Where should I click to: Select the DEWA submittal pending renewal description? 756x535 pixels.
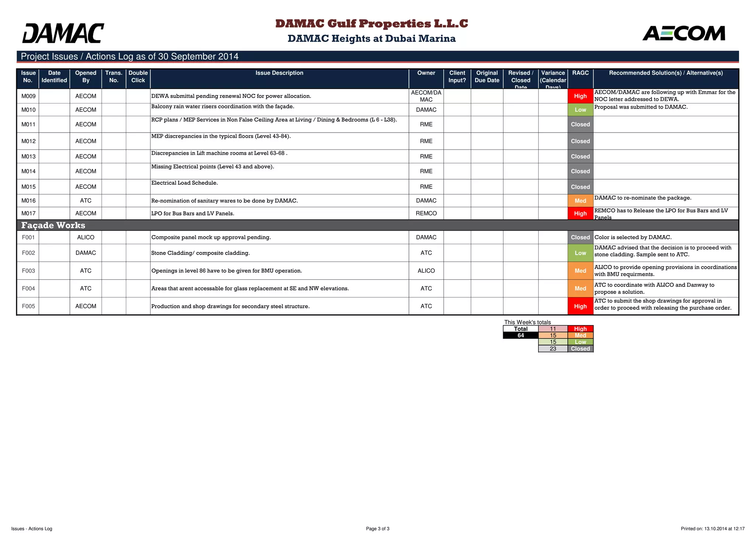coord(231,96)
